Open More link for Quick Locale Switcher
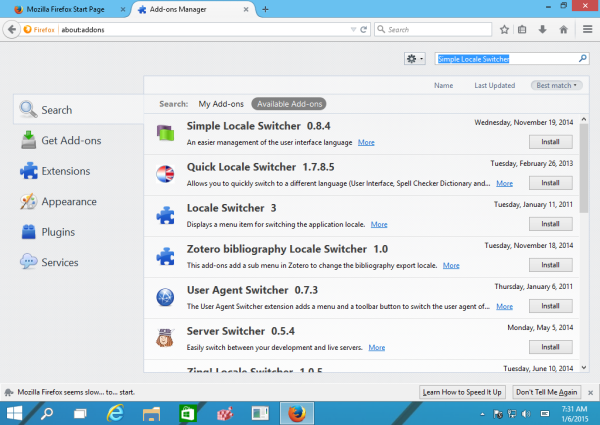The height and width of the screenshot is (425, 600). click(x=505, y=183)
